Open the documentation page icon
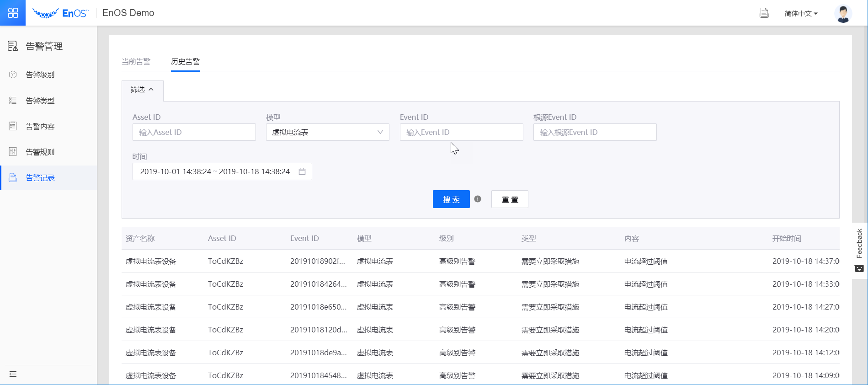The width and height of the screenshot is (868, 385). pos(764,13)
